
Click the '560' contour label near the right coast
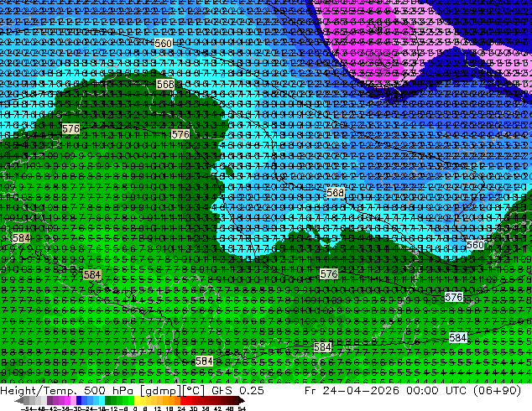click(475, 245)
